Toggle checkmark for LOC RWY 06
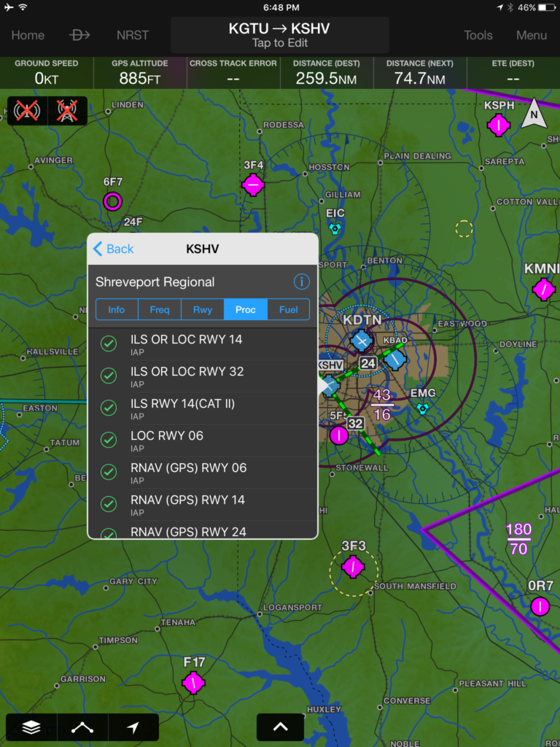Viewport: 560px width, 747px height. pos(109,441)
